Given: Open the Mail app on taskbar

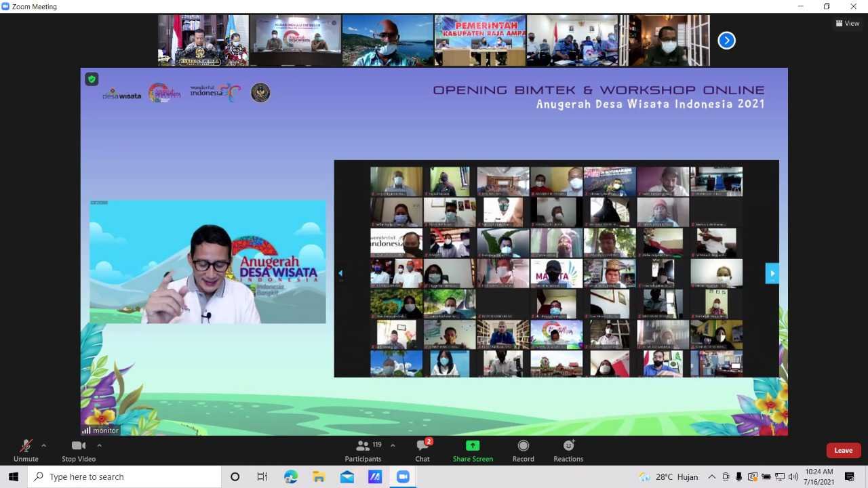Looking at the screenshot, I should (x=347, y=476).
